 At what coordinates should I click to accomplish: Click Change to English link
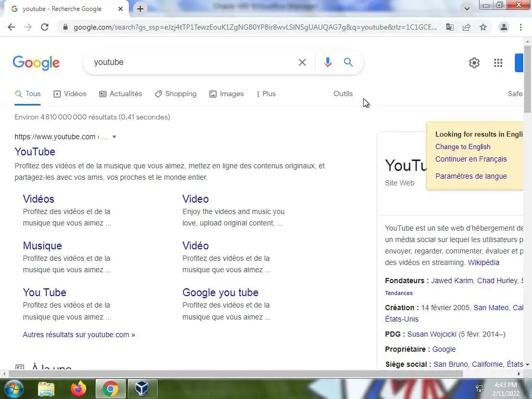463,147
